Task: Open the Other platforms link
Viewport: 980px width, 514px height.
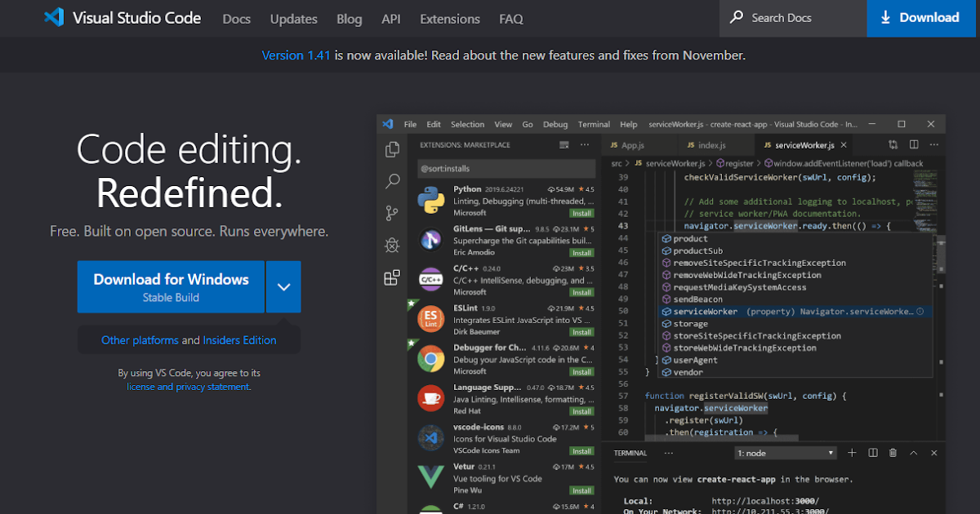Action: pyautogui.click(x=140, y=340)
